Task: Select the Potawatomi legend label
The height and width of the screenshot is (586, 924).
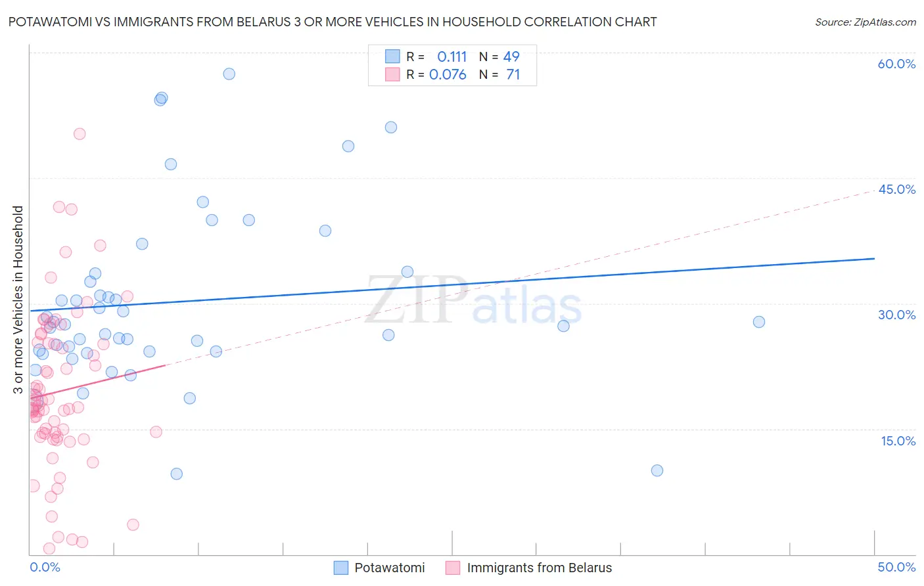Action: pos(390,568)
